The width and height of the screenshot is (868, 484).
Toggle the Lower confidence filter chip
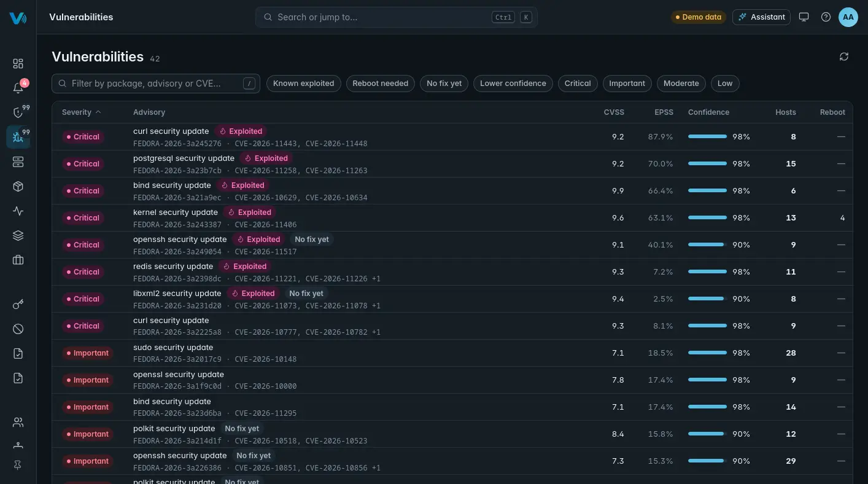513,84
